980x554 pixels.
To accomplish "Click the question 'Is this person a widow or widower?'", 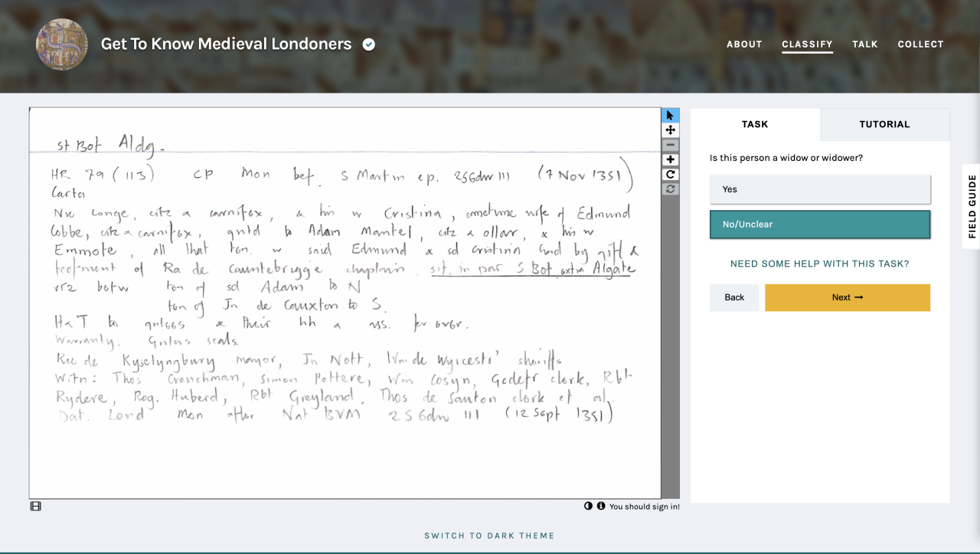I will pyautogui.click(x=786, y=158).
